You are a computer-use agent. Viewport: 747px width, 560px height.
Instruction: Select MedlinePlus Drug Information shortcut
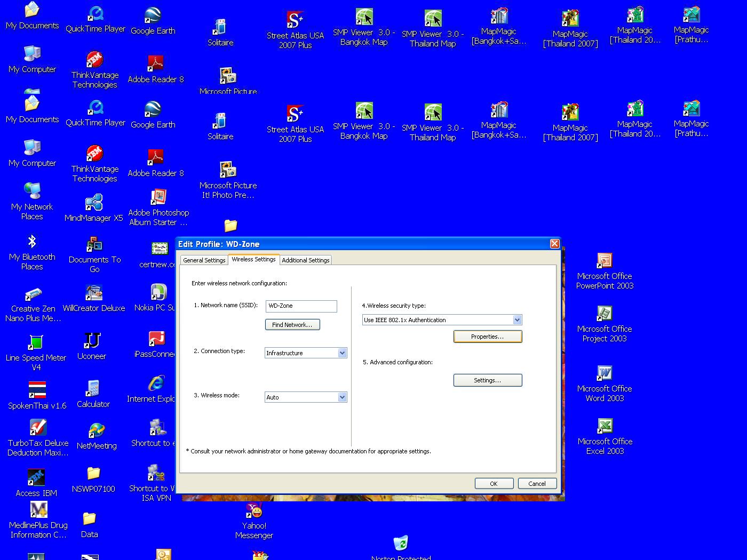[38, 520]
